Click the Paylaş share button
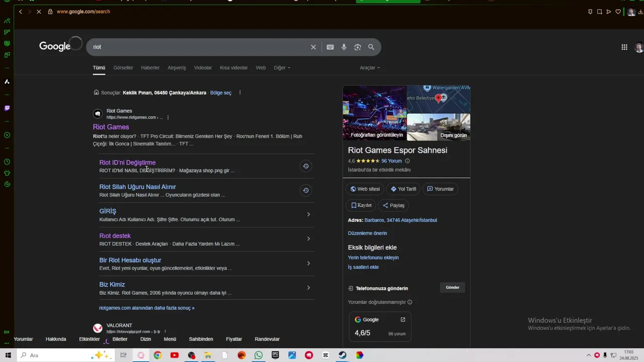The image size is (644, 362). point(393,205)
